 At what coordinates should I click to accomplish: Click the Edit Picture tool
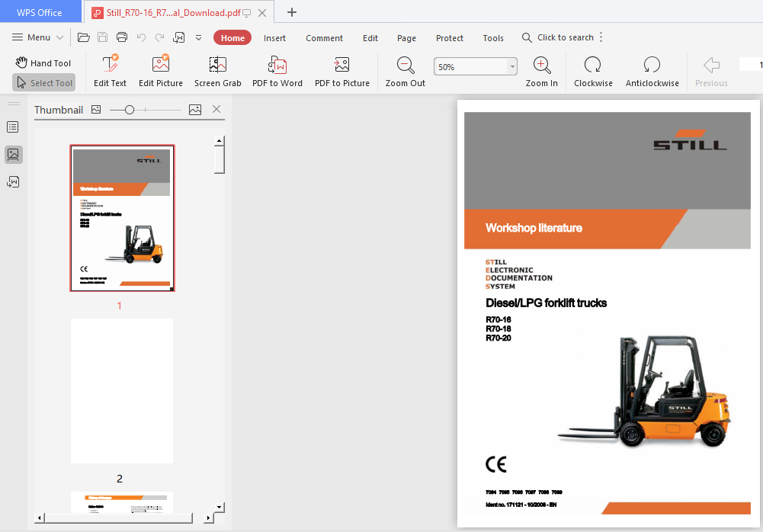161,71
